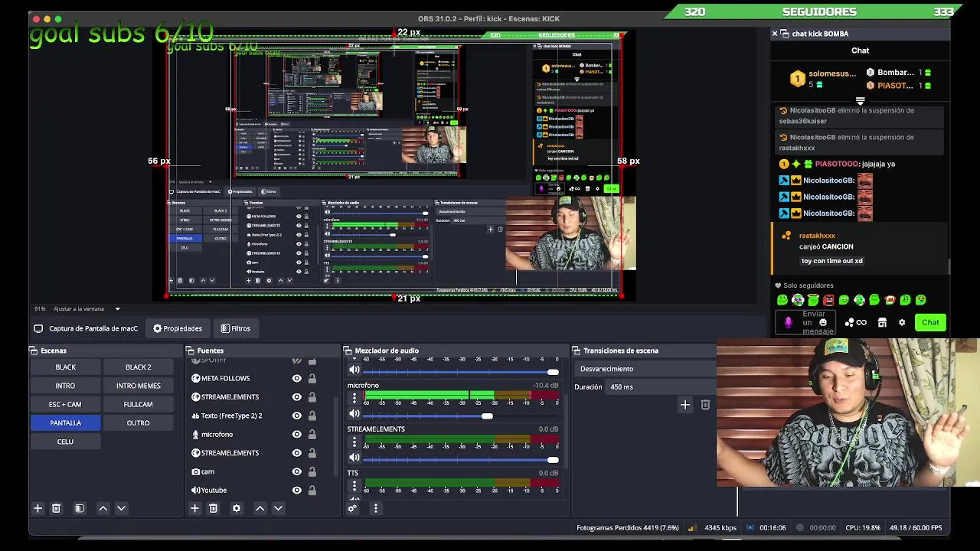Lock the microfono source
This screenshot has width=980, height=551.
coord(312,434)
